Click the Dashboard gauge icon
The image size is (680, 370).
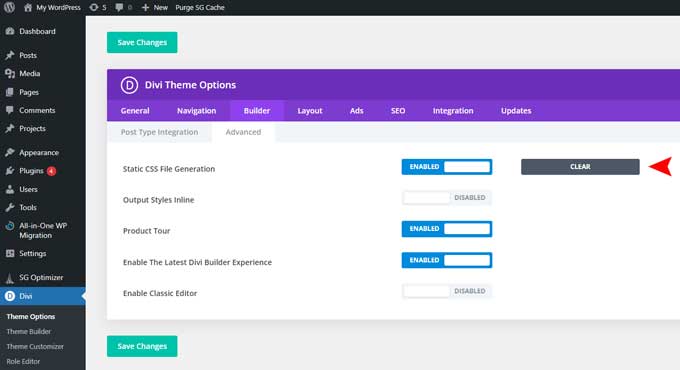point(10,31)
